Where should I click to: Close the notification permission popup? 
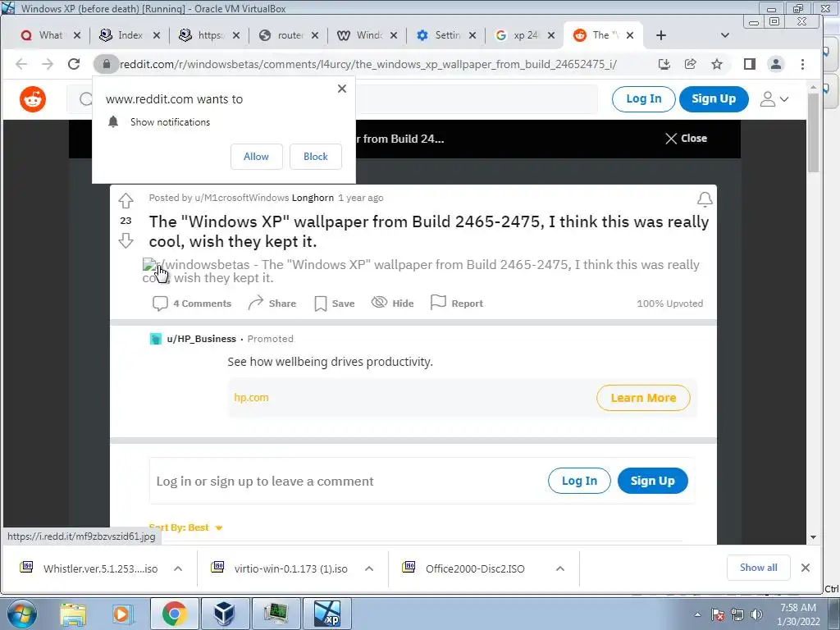tap(342, 89)
